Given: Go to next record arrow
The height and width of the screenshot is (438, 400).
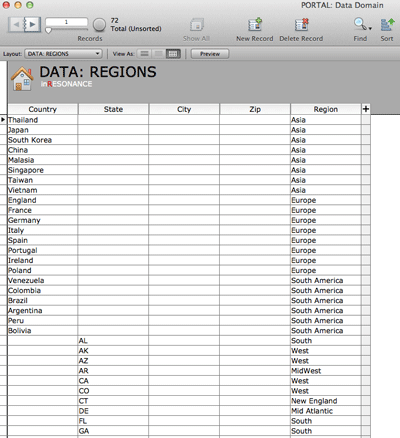Looking at the screenshot, I should 33,24.
